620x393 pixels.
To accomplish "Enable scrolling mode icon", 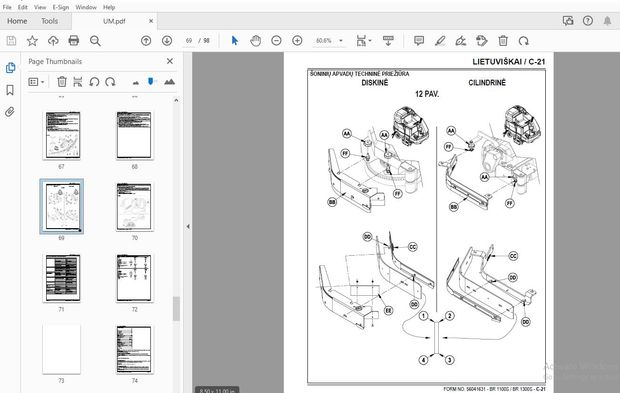I will 388,40.
